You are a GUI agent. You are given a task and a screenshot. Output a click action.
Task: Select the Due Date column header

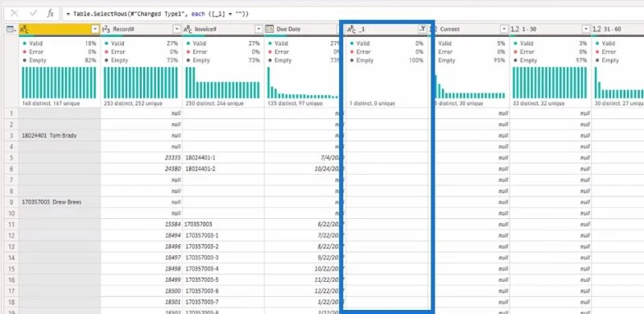302,29
